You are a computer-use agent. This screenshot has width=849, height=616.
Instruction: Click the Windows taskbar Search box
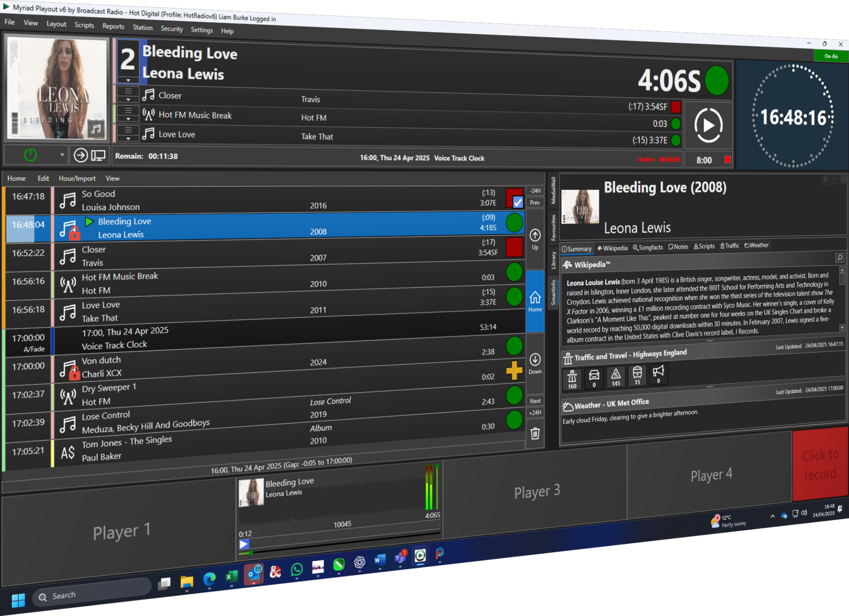[92, 593]
